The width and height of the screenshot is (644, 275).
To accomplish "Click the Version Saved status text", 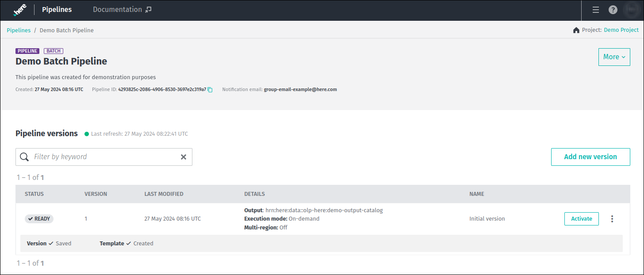I will [x=49, y=244].
